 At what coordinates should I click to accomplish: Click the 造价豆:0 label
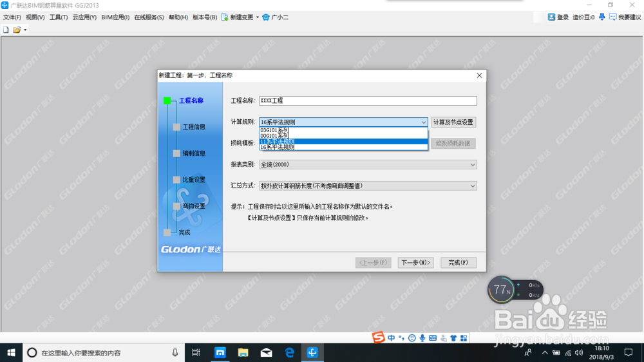click(x=583, y=17)
